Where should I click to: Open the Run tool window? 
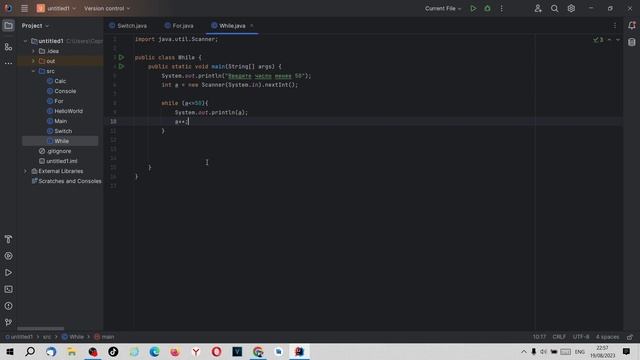(x=8, y=273)
